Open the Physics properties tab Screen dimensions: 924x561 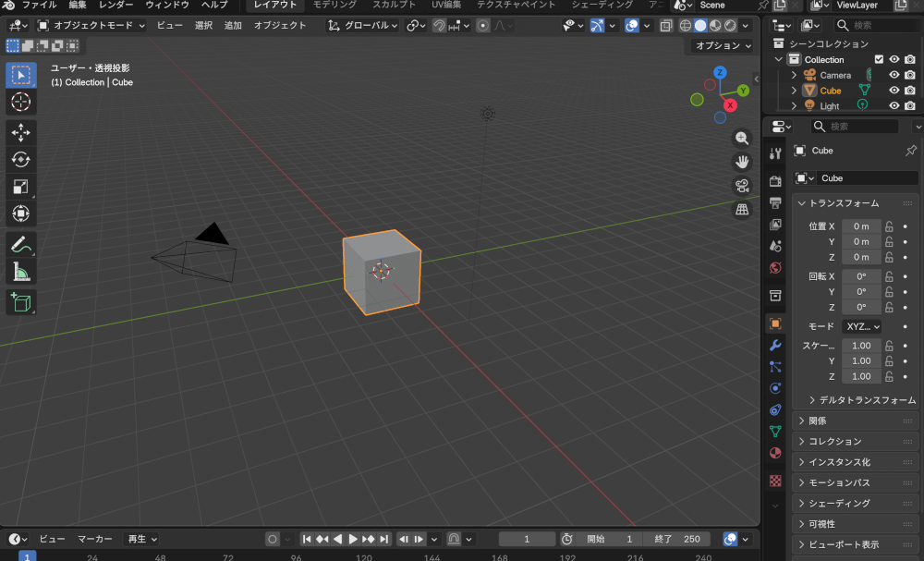coord(774,386)
